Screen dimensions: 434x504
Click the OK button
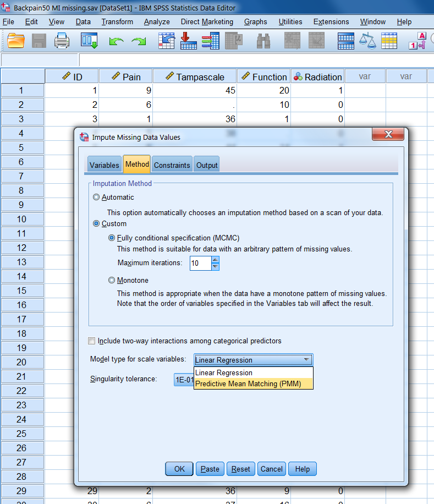pyautogui.click(x=179, y=469)
